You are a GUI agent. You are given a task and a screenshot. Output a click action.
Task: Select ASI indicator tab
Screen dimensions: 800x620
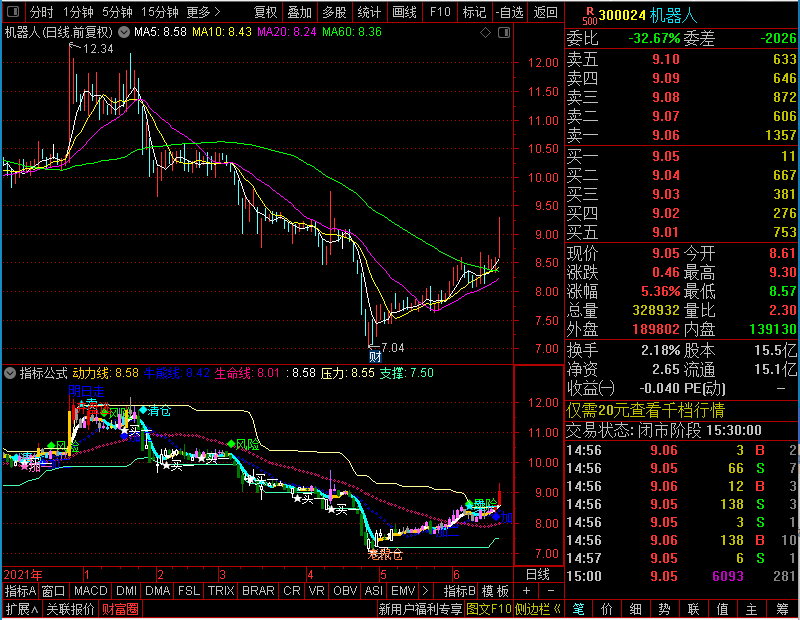point(373,591)
